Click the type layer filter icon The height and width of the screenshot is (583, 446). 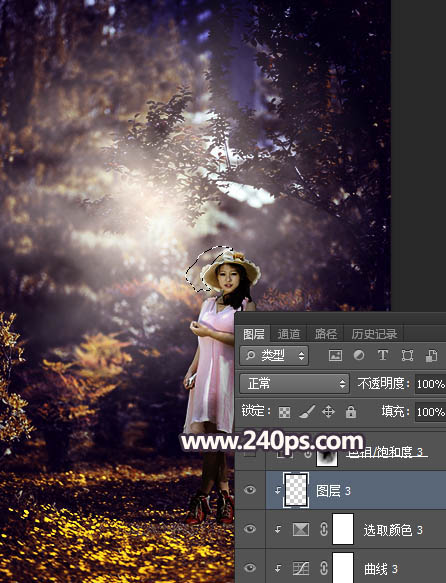click(x=383, y=355)
